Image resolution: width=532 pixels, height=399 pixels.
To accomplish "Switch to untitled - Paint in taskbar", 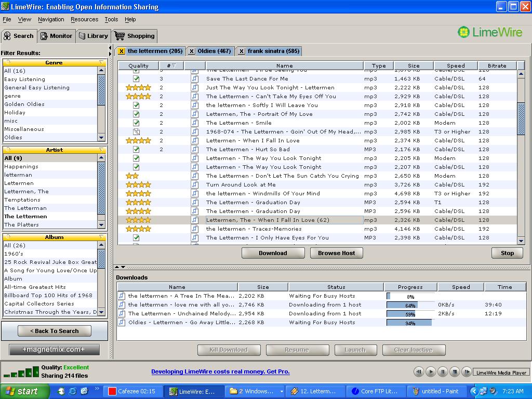I will coord(436,391).
